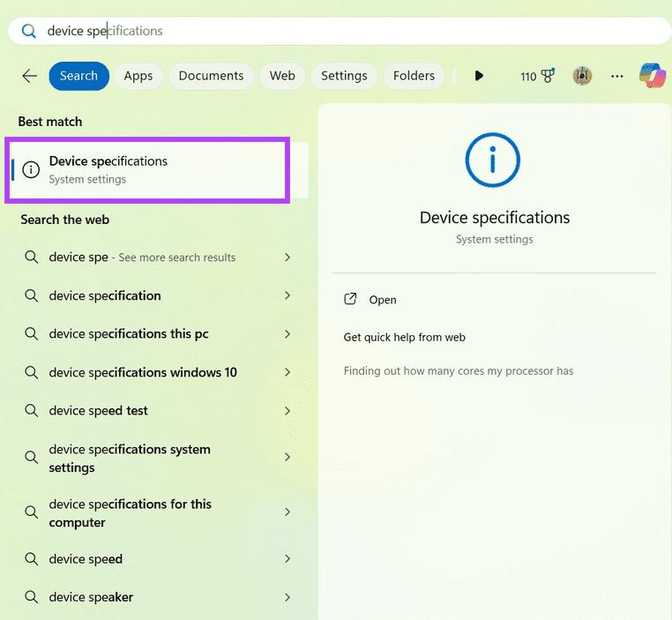Switch to the Apps filter

click(138, 76)
